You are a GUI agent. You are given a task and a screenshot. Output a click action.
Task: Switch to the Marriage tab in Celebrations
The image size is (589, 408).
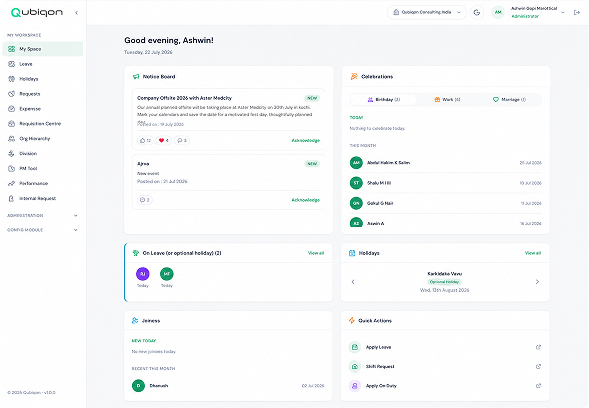click(x=509, y=100)
